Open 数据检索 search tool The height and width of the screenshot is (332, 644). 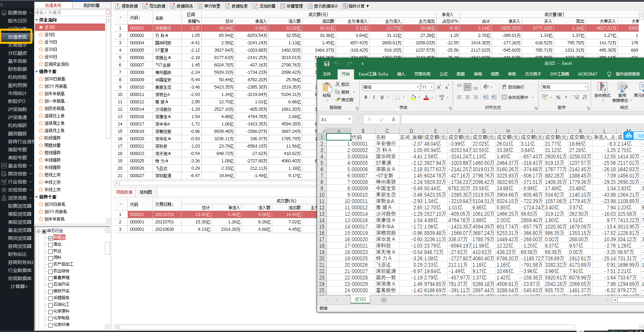[236, 6]
